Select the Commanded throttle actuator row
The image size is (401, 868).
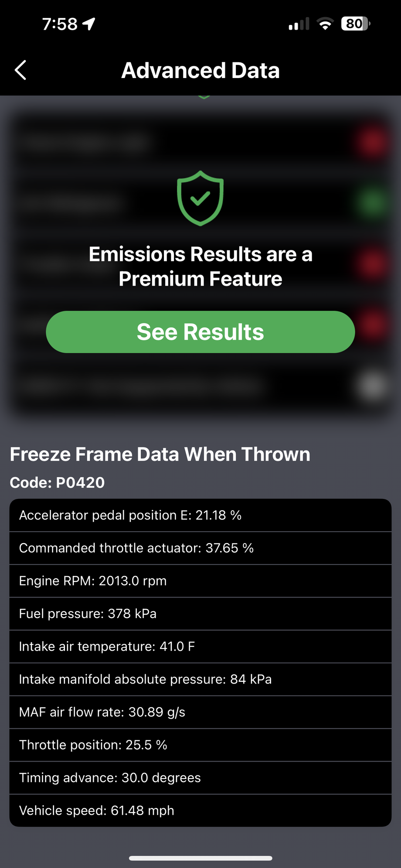[x=200, y=548]
